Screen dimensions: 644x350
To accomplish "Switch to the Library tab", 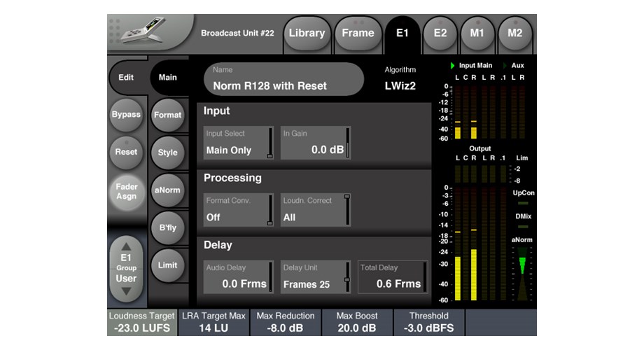I will (x=307, y=33).
